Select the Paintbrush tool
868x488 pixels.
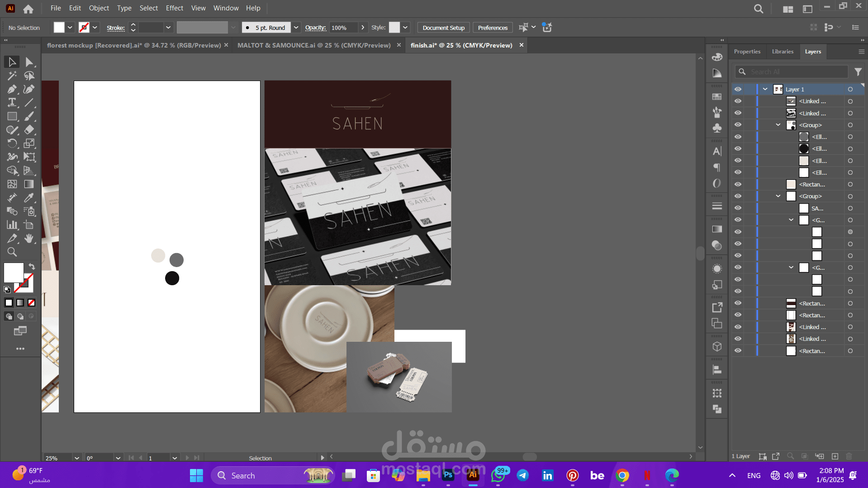pos(29,116)
